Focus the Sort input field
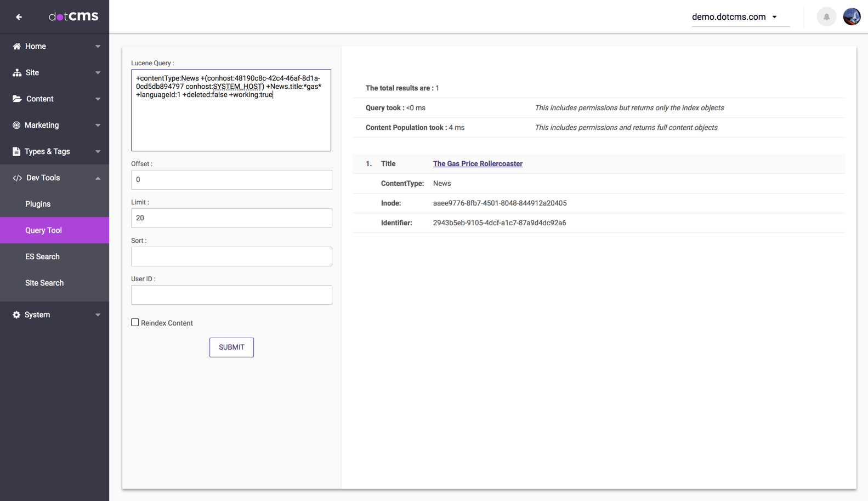The height and width of the screenshot is (501, 868). pos(231,257)
